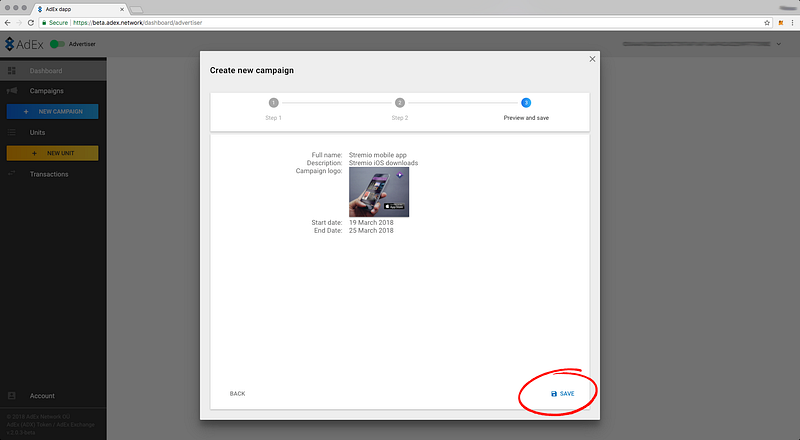800x440 pixels.
Task: Expand the account address dropdown arrow
Action: pos(779,44)
